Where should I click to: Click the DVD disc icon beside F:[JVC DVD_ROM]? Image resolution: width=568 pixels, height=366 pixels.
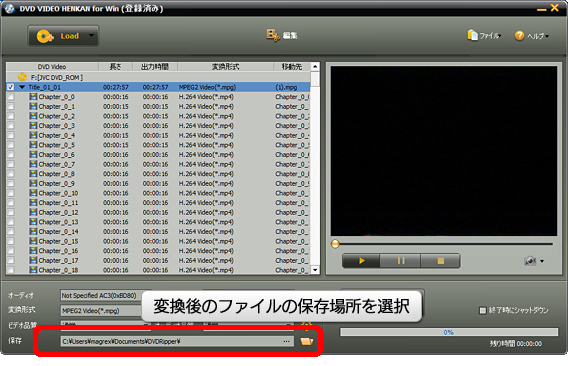[x=22, y=77]
